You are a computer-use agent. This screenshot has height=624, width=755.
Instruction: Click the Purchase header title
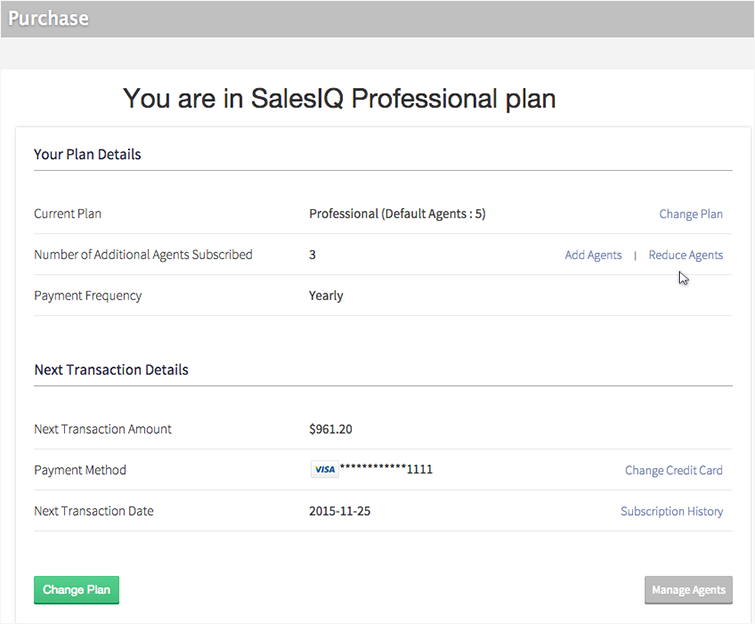click(x=48, y=18)
